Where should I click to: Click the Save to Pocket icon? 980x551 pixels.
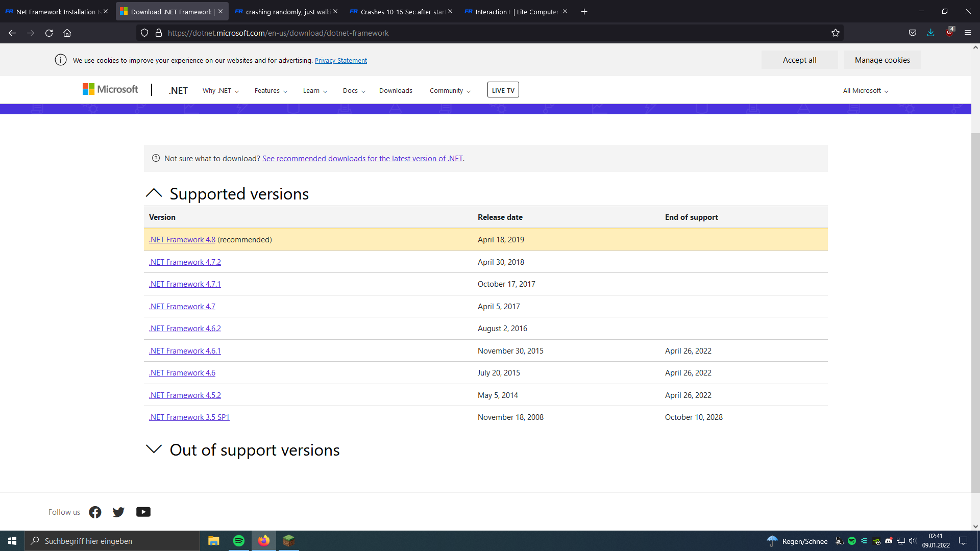tap(913, 33)
